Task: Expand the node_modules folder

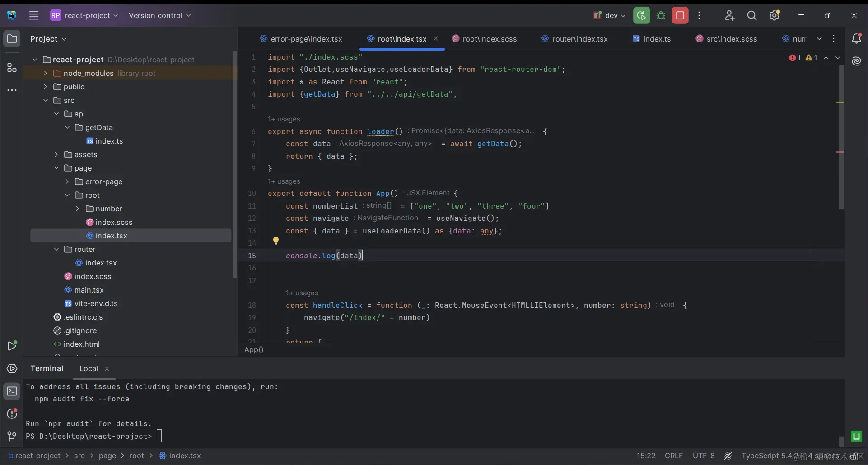Action: coord(45,73)
